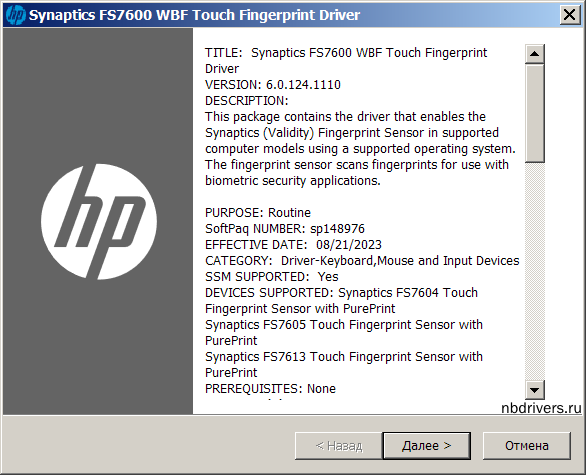
Task: Click the PURPOSE: Routine line
Action: coord(258,213)
